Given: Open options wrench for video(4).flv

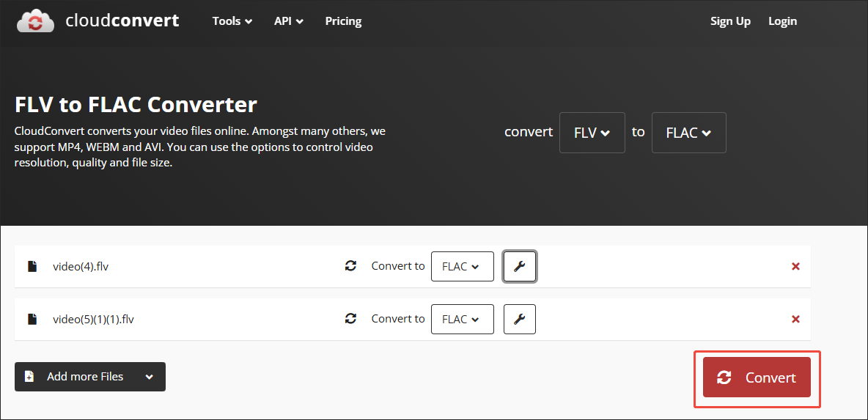Looking at the screenshot, I should 519,266.
